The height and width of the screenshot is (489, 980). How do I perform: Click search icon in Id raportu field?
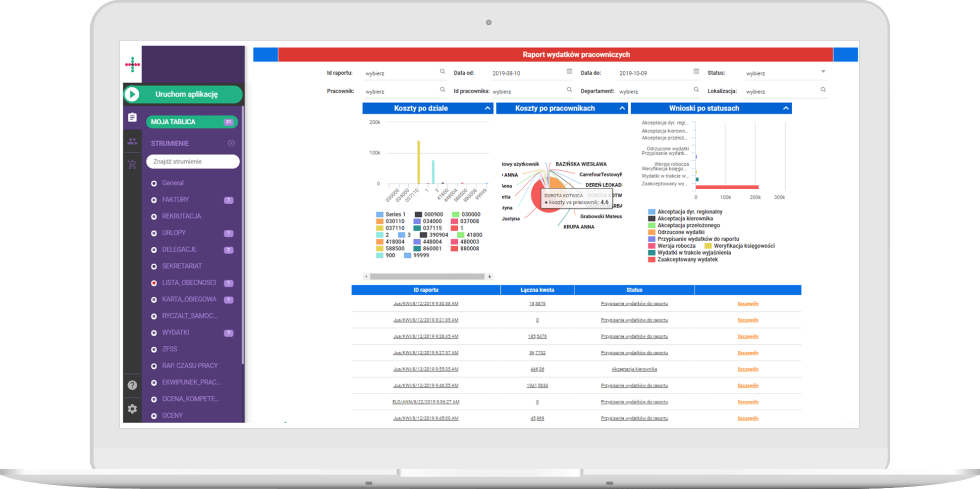coord(442,72)
